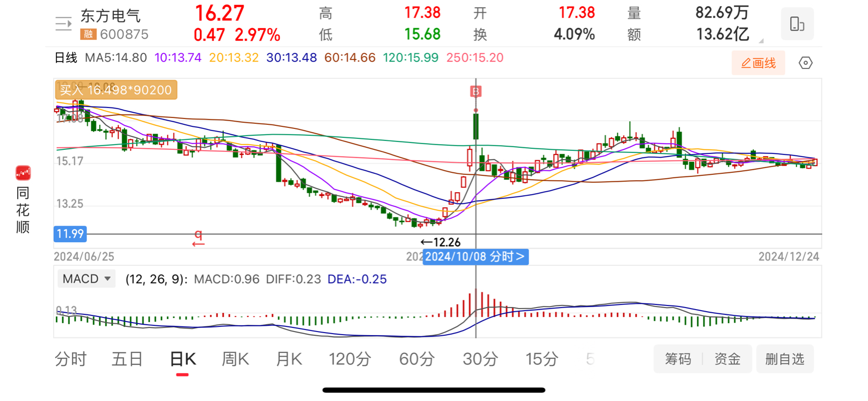Switch screen orientation with the phone icon
868x401 pixels.
coord(797,24)
